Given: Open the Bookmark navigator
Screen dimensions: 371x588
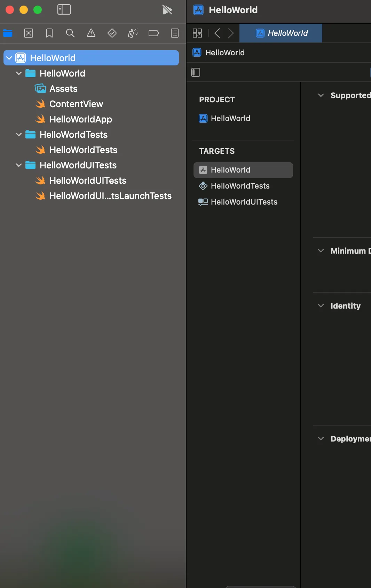Looking at the screenshot, I should tap(49, 33).
